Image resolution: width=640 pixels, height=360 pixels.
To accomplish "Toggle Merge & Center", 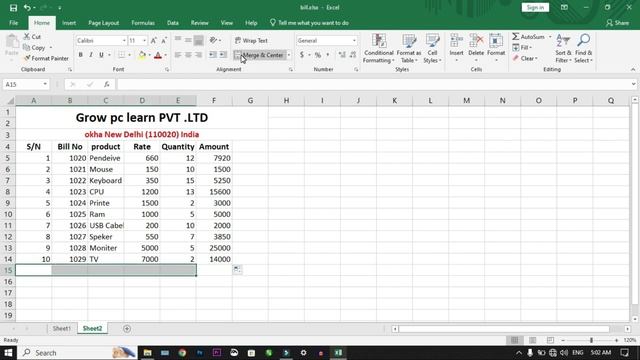I will point(259,55).
